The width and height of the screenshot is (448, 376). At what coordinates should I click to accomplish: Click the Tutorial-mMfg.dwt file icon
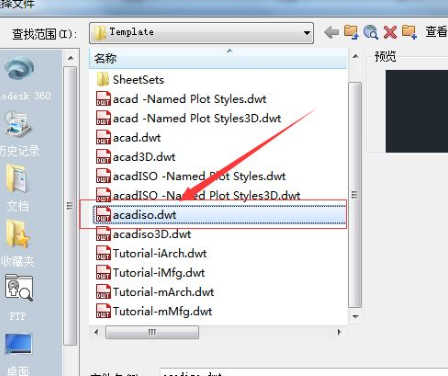[x=103, y=311]
